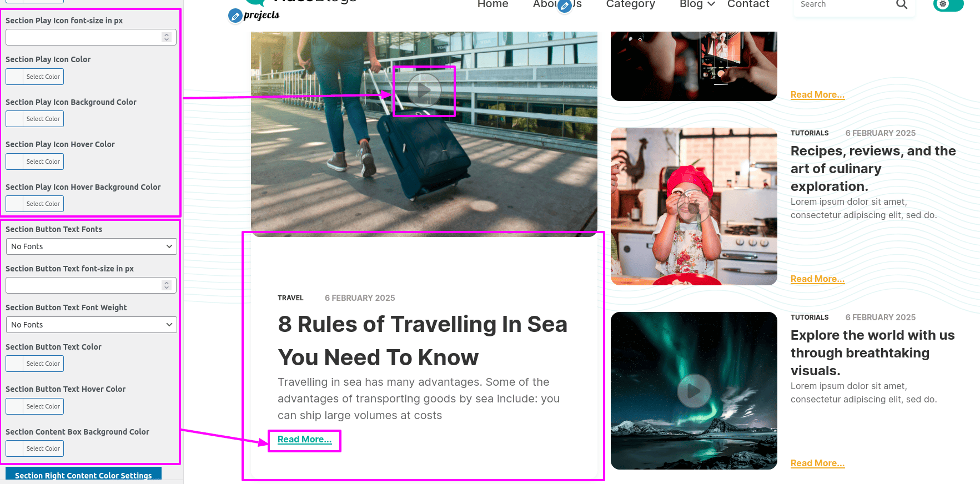Click the pencil edit icon over the menu
Screen dimensions: 980x484
tap(565, 7)
